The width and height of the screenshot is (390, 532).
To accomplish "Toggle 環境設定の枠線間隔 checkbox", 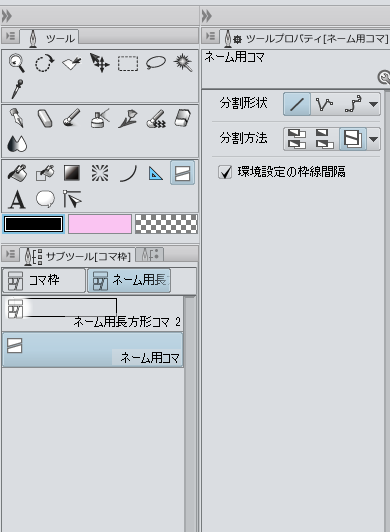I will coord(225,172).
